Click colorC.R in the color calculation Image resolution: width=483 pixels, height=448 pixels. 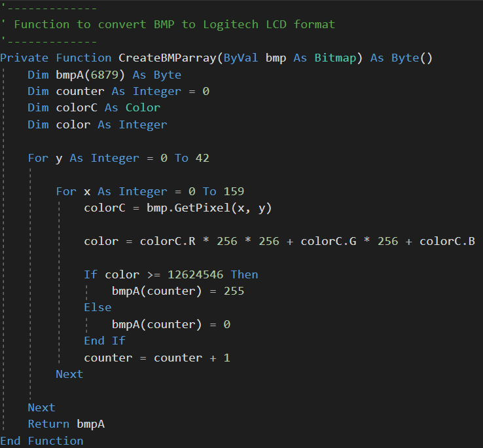coord(168,242)
